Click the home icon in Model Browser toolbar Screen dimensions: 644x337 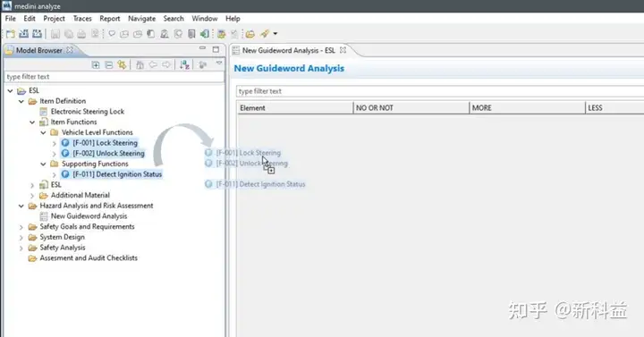[140, 65]
